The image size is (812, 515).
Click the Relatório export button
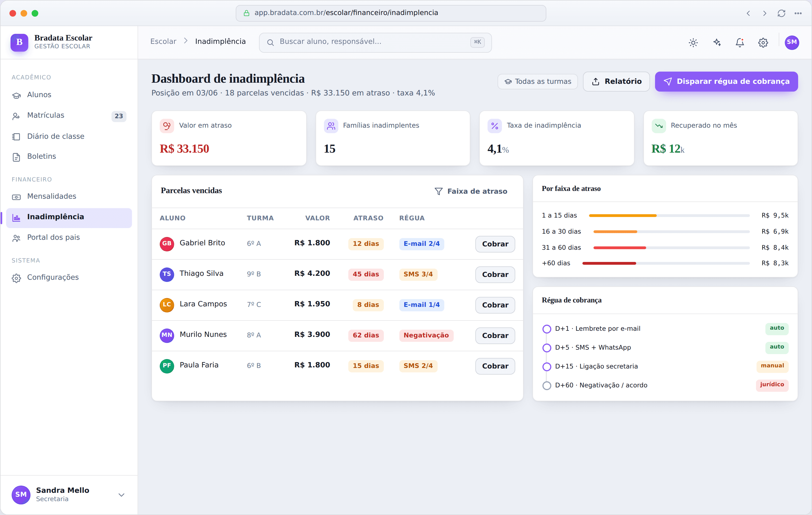point(616,82)
